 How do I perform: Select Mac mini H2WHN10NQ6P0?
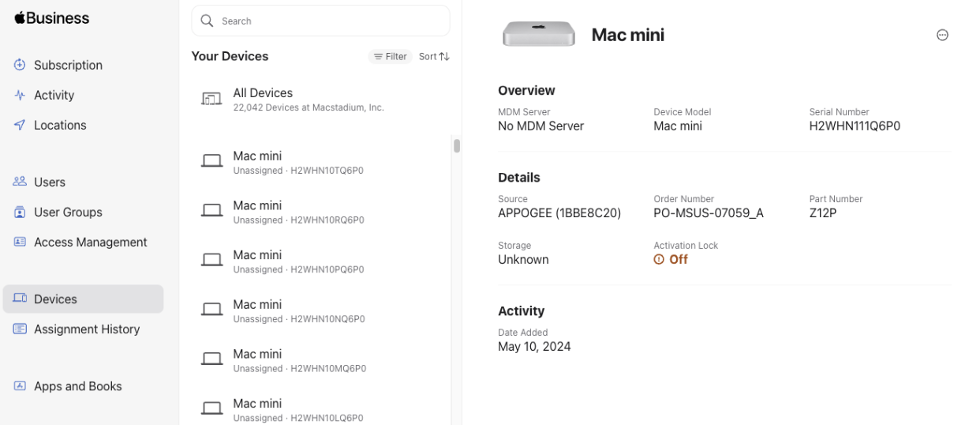[320, 310]
